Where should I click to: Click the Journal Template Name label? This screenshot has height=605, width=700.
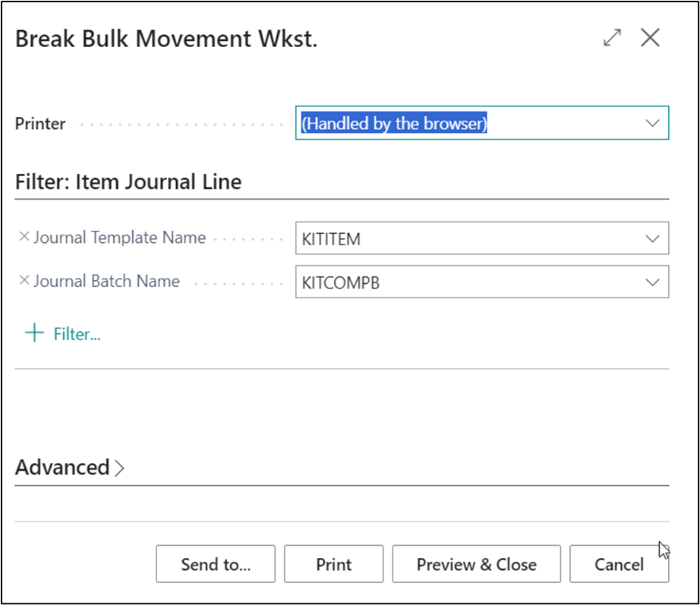click(119, 238)
